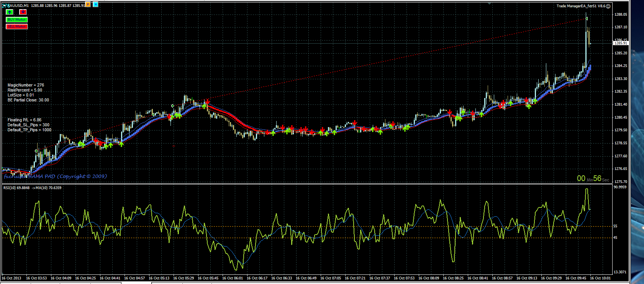Click the Default_SL_Pips = 300 text
This screenshot has width=644, height=284.
coord(28,125)
